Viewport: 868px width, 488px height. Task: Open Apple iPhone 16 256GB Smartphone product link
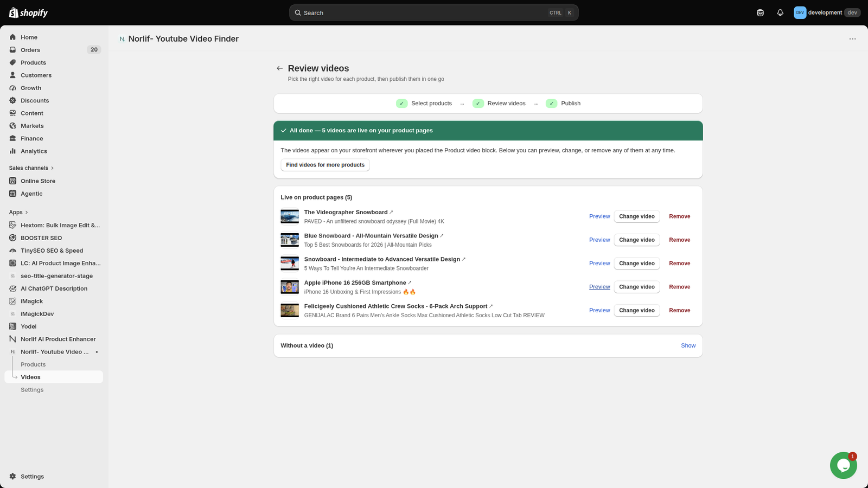[358, 283]
